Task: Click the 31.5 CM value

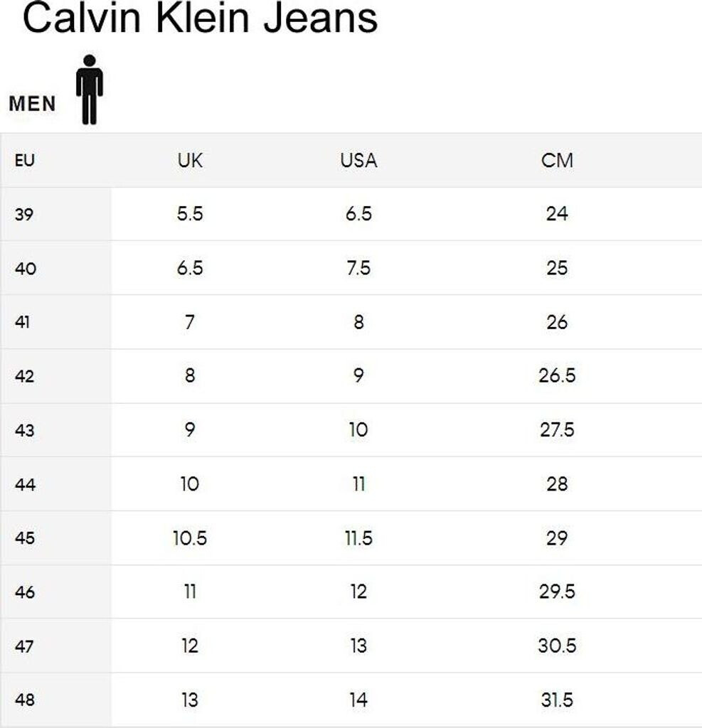Action: [x=557, y=700]
